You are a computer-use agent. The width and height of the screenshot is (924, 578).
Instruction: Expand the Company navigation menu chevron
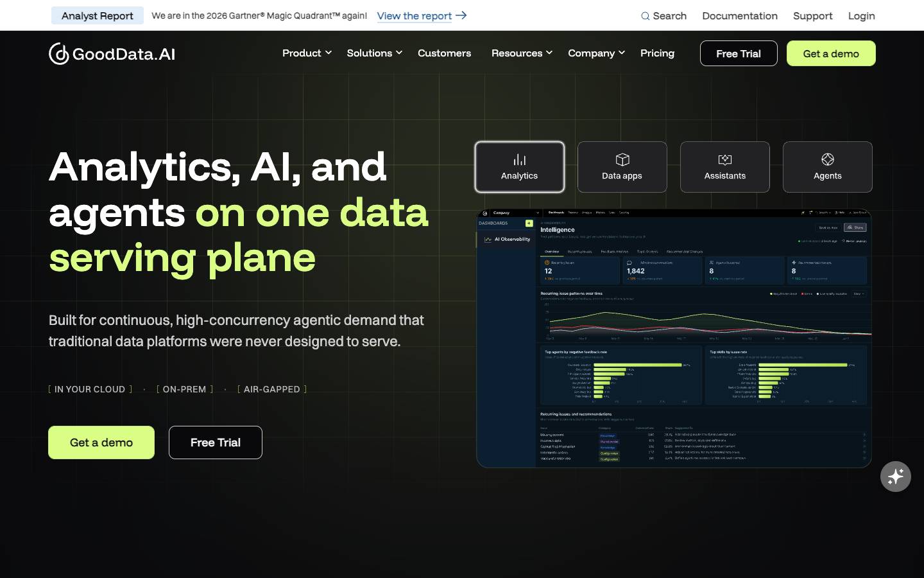point(622,53)
